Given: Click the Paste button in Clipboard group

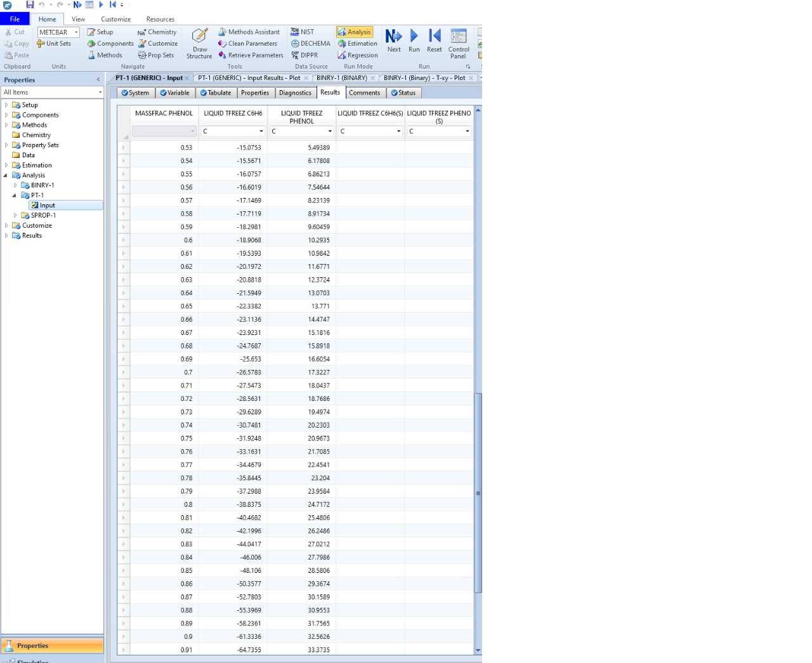Looking at the screenshot, I should tap(16, 55).
